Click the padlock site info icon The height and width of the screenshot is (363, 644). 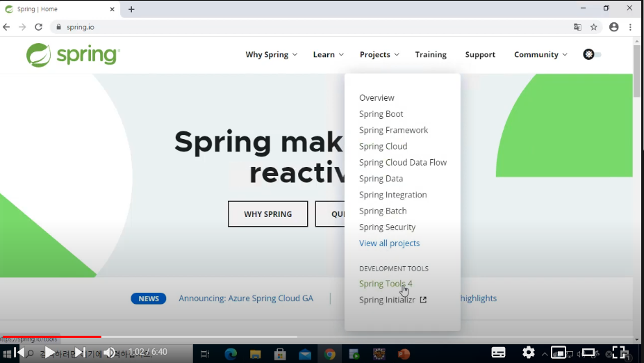(x=58, y=27)
